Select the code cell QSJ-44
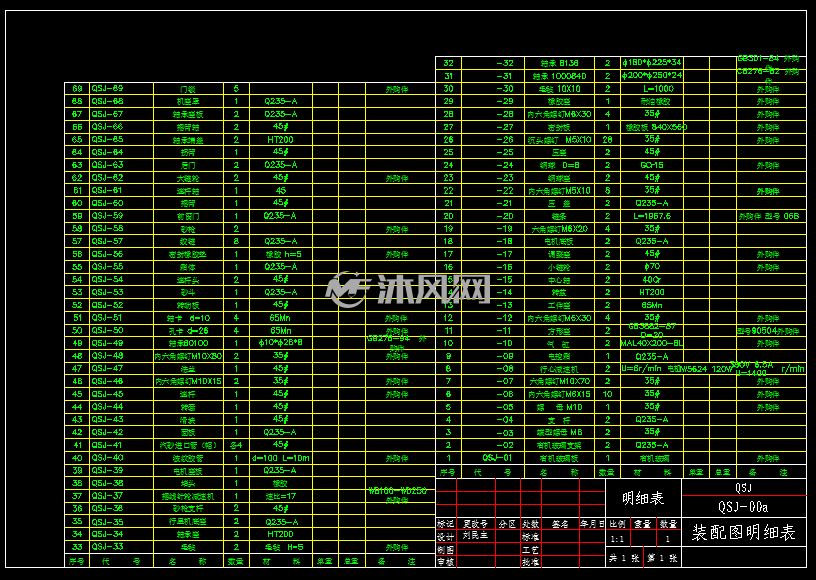This screenshot has height=580, width=816. (108, 407)
